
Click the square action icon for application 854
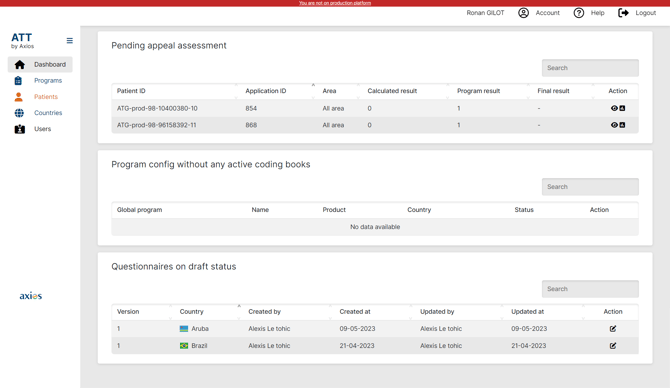point(622,108)
